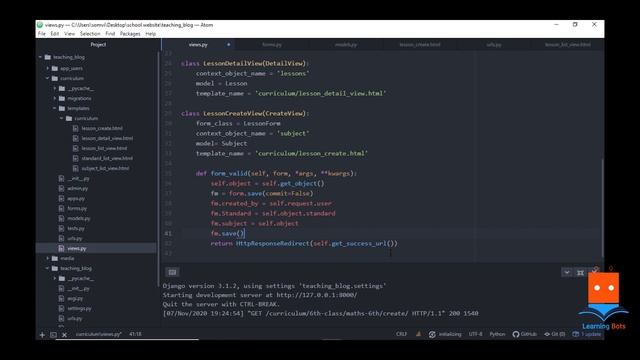Open the Find menu
640x360 pixels.
tap(110, 34)
